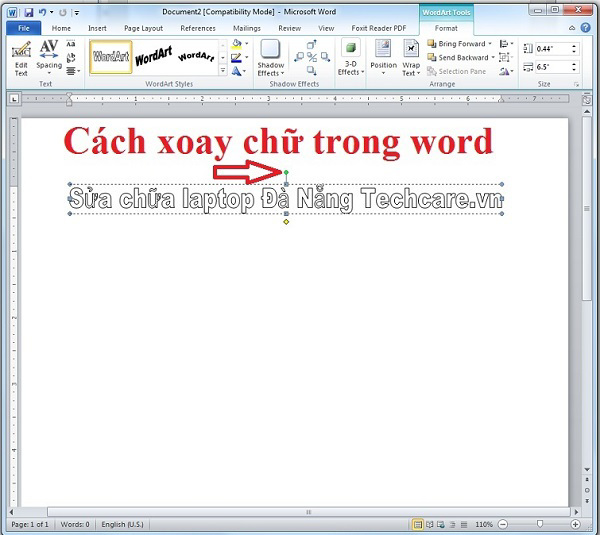Switch to Full Screen Reading view

pyautogui.click(x=430, y=524)
